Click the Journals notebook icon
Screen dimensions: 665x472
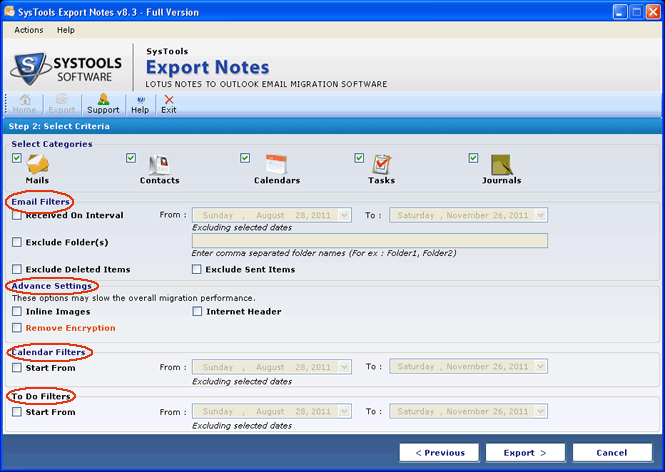pyautogui.click(x=502, y=165)
